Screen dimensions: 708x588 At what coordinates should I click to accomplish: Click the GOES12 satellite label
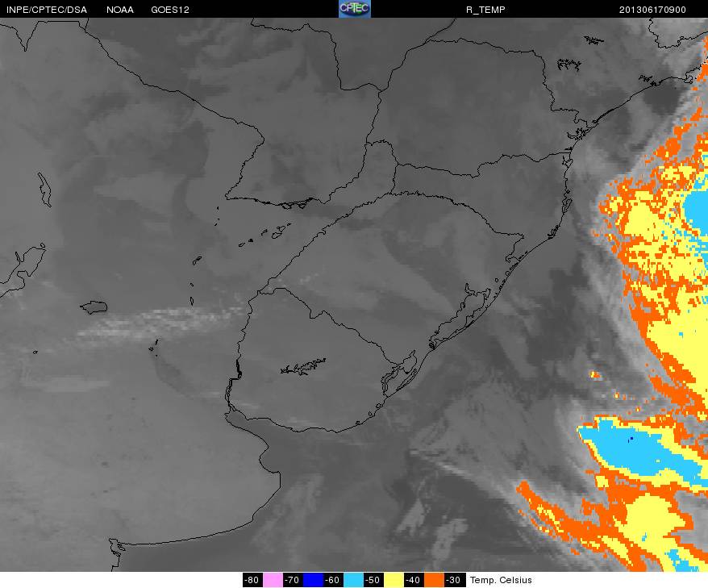(x=170, y=10)
